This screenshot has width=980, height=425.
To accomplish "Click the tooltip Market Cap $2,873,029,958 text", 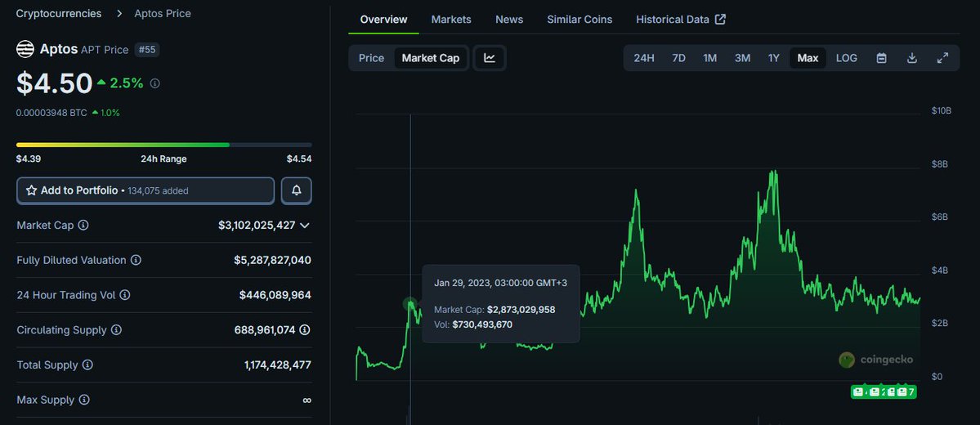I will (494, 310).
